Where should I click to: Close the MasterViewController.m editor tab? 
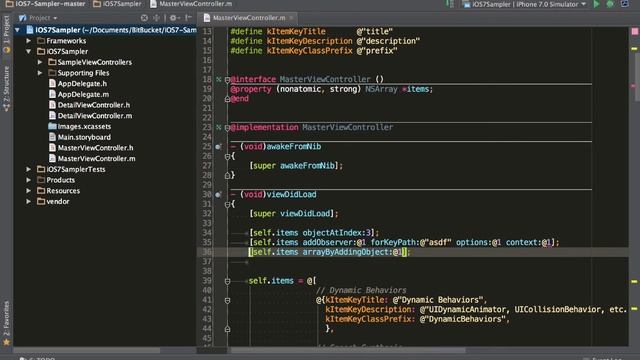point(291,18)
